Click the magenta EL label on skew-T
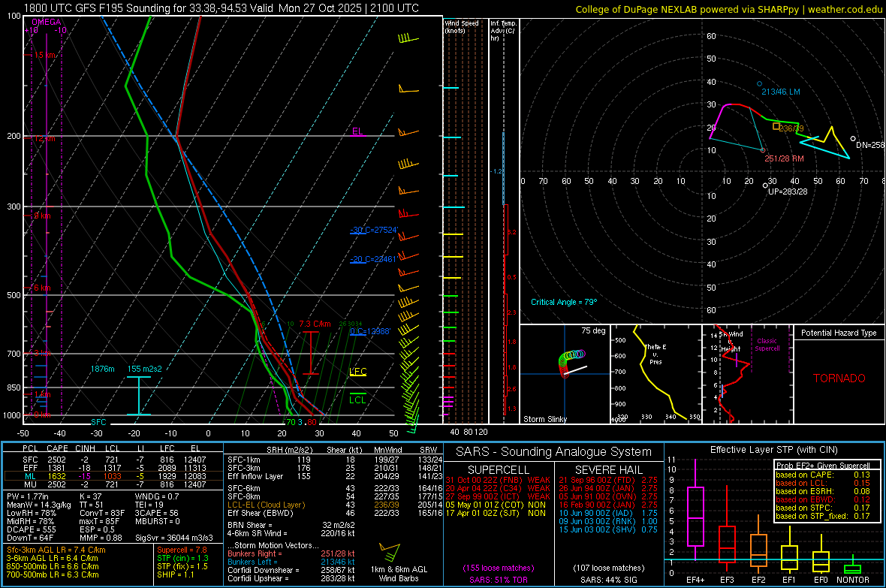Screen dimensions: 886x588 click(357, 131)
